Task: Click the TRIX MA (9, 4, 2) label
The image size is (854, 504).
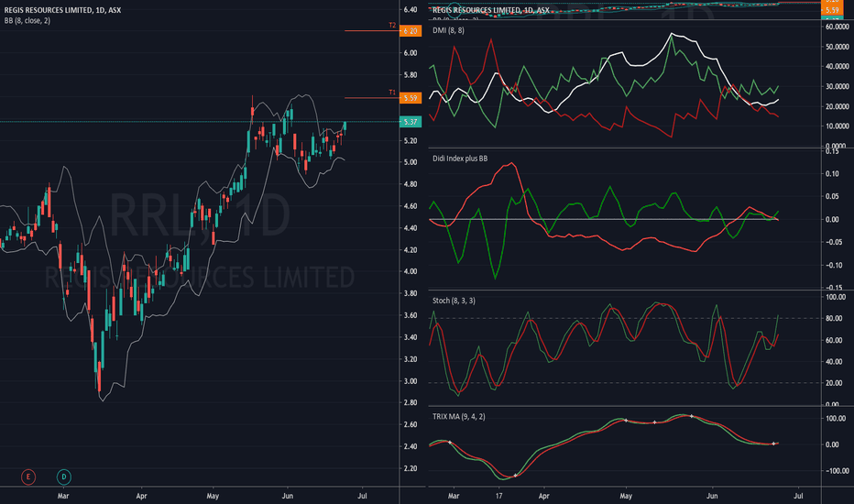Action: [x=459, y=417]
